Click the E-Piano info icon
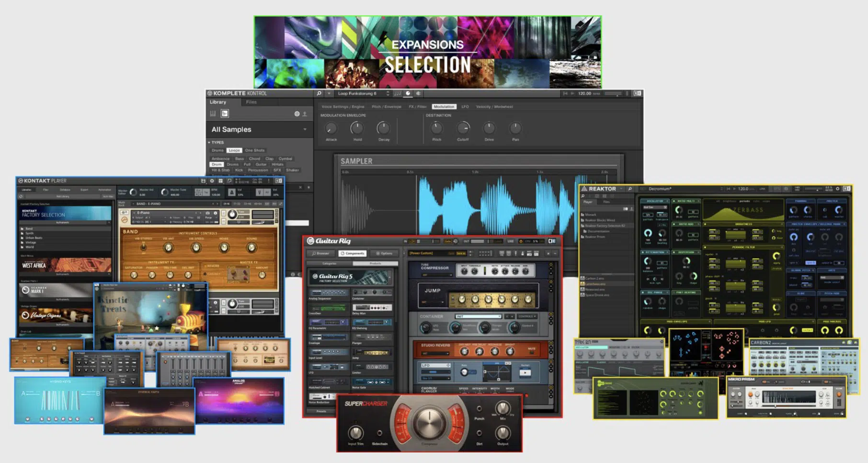 point(216,213)
